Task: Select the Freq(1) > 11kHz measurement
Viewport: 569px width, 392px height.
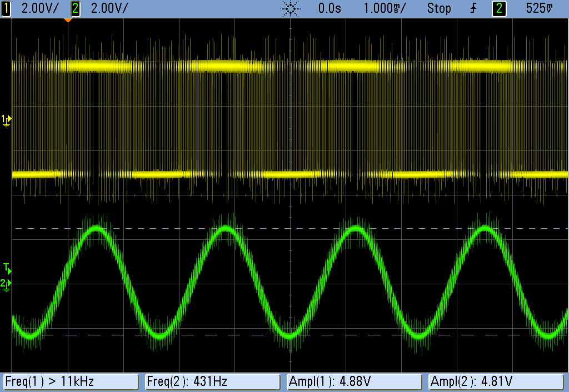Action: (x=71, y=381)
